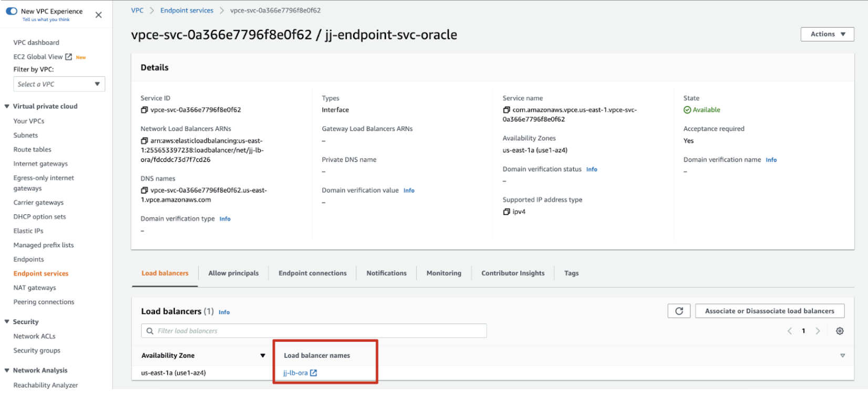Open Network ACLs in sidebar
868x397 pixels.
point(34,336)
